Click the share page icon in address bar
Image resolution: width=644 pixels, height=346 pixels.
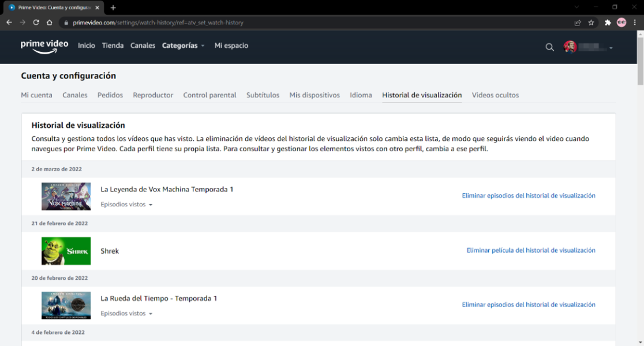pos(578,22)
